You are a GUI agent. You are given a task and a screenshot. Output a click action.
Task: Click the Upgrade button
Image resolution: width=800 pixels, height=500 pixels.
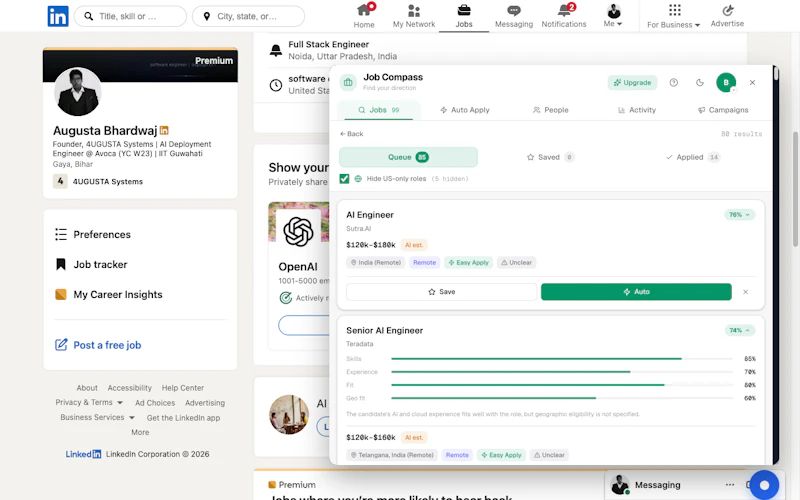pos(632,83)
